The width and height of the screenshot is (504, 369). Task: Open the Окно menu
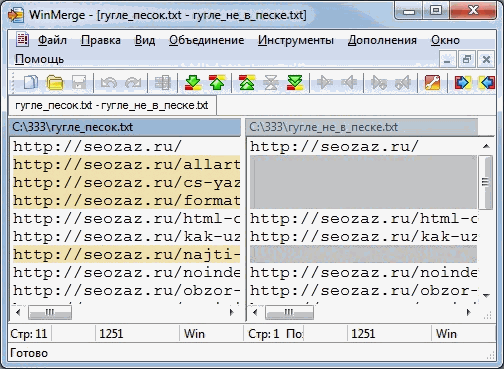point(445,40)
